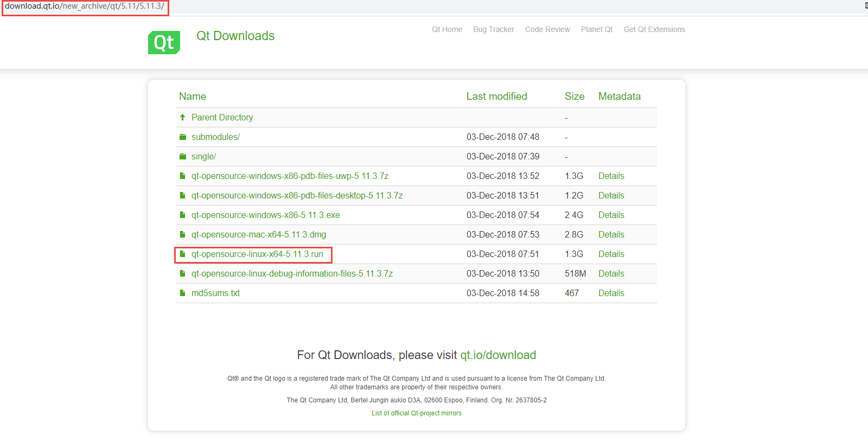Image resolution: width=868 pixels, height=442 pixels.
Task: Click the file icon beside linux-debug-information-files
Action: tap(183, 273)
